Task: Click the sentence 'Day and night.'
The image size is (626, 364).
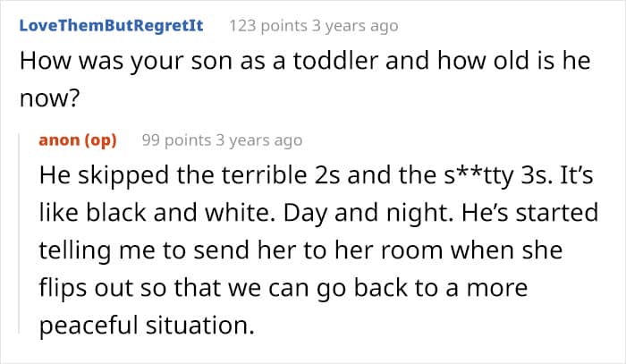Action: click(x=368, y=213)
